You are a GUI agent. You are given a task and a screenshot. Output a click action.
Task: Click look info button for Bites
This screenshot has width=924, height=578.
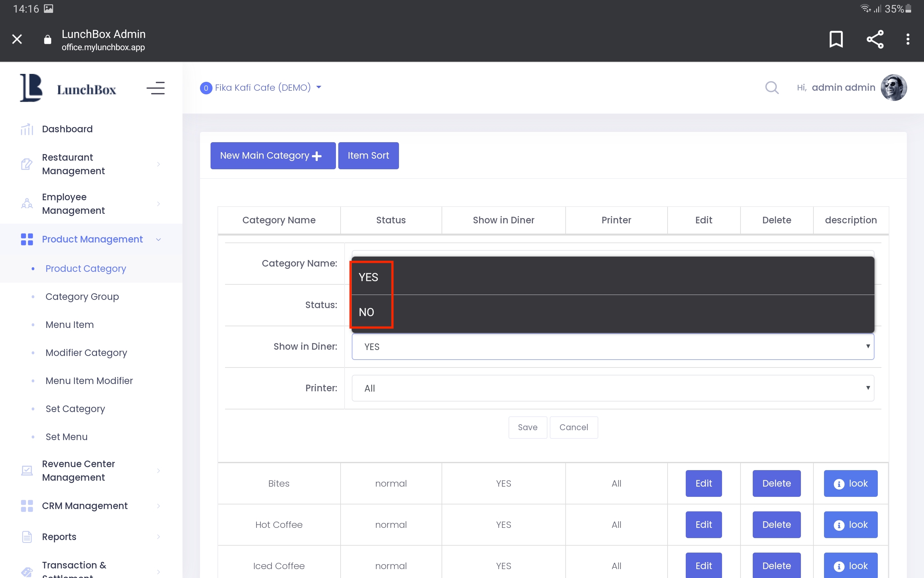click(850, 484)
